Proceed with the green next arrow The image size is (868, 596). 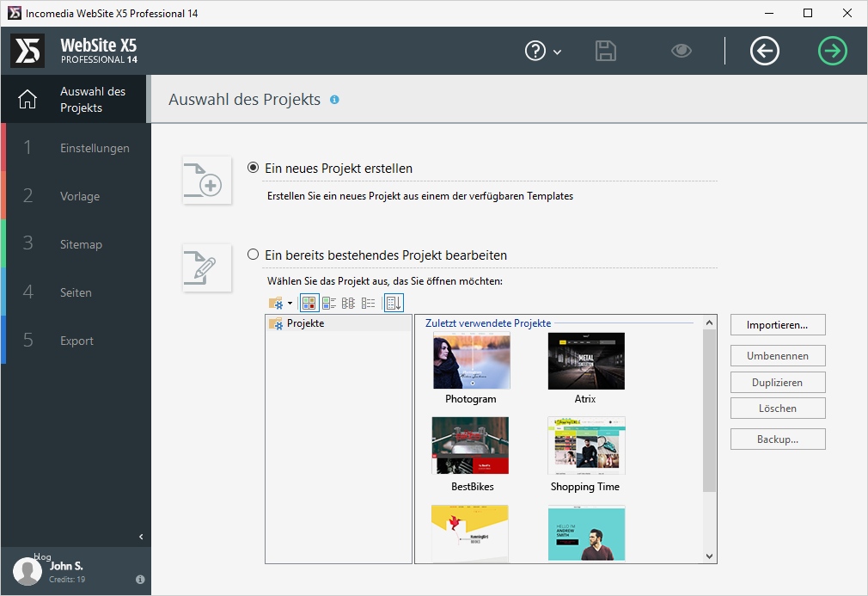(x=833, y=51)
